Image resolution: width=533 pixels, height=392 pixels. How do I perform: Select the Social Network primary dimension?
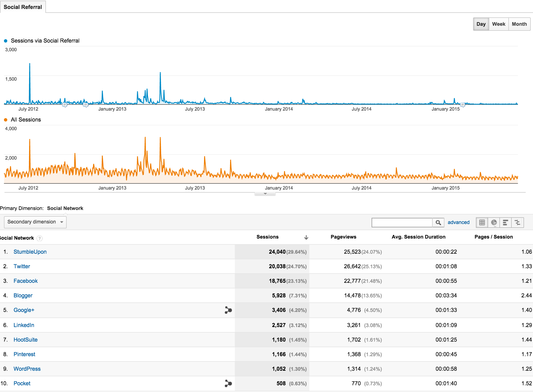pos(65,208)
